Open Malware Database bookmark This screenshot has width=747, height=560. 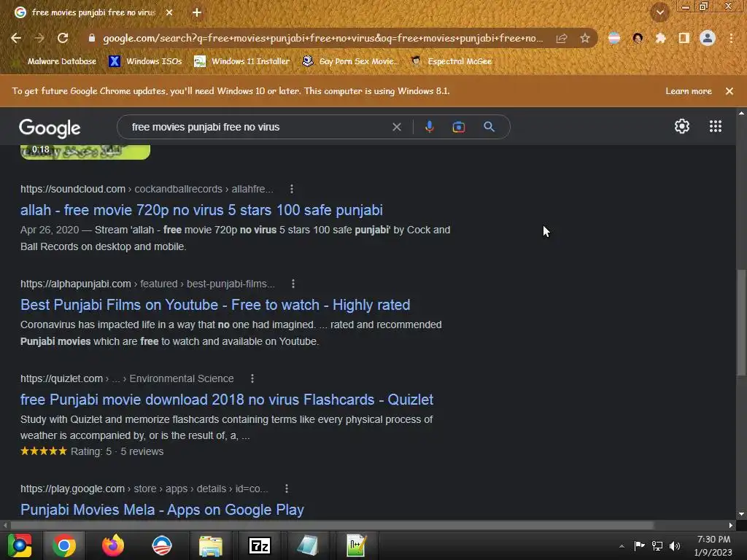[61, 61]
